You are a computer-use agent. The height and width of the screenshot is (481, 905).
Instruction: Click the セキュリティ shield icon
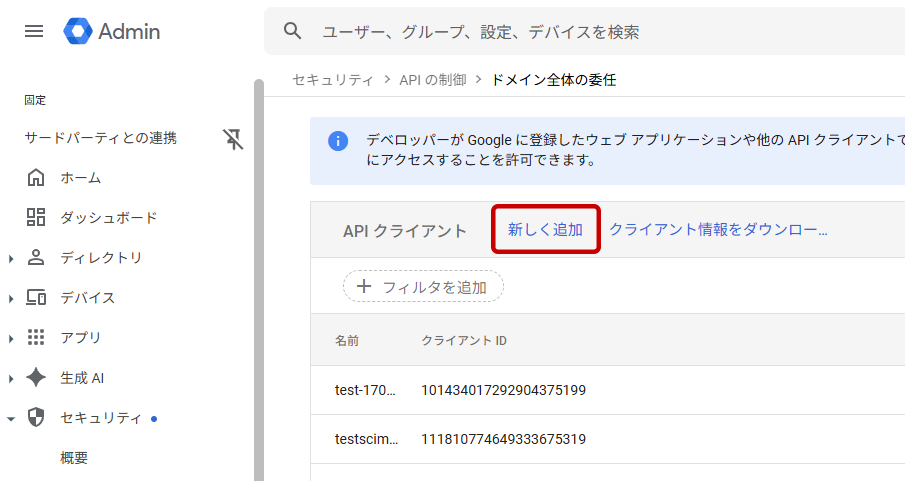click(36, 418)
